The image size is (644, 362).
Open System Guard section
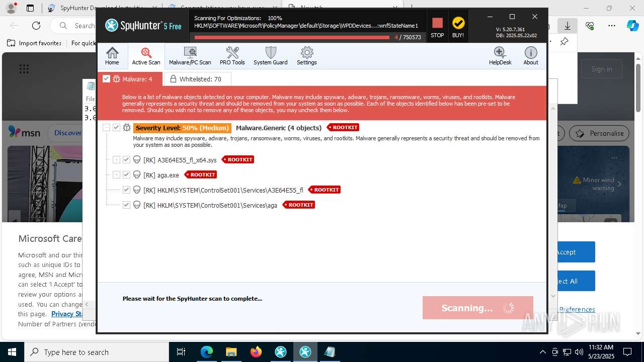tap(271, 56)
